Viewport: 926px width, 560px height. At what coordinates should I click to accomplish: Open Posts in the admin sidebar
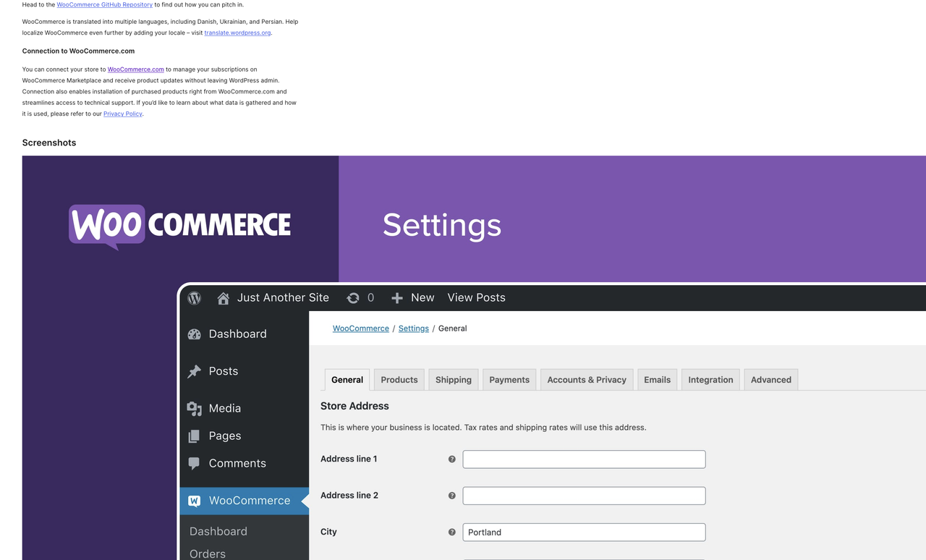(223, 370)
